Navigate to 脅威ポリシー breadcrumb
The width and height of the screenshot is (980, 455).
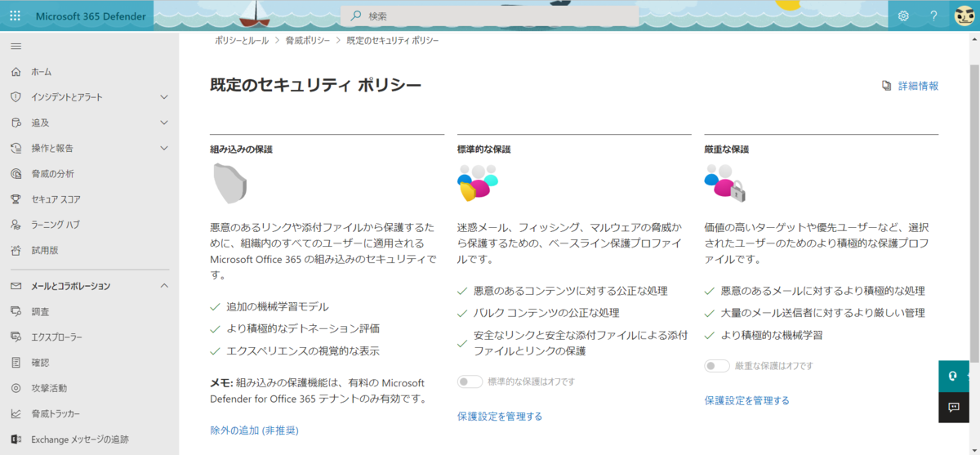coord(308,40)
